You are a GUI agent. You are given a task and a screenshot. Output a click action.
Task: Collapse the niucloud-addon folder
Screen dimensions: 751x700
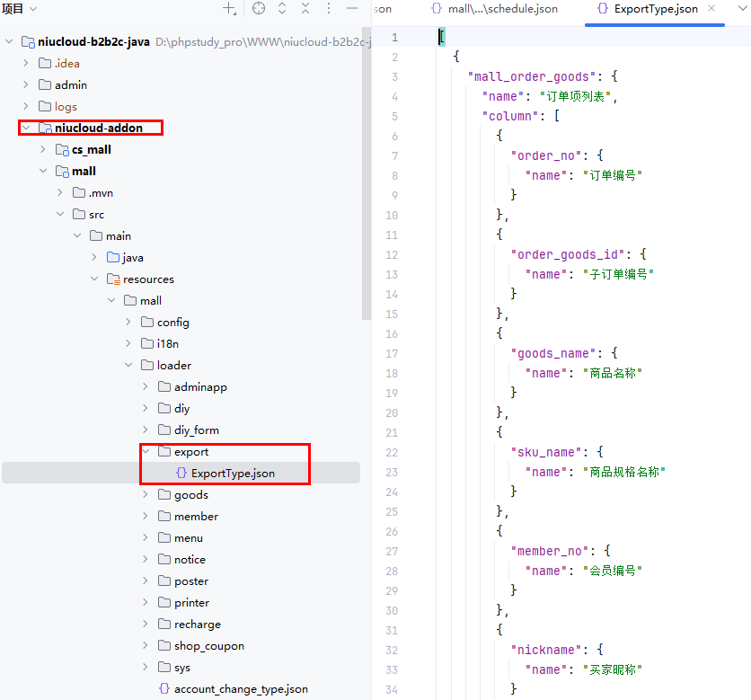coord(26,128)
